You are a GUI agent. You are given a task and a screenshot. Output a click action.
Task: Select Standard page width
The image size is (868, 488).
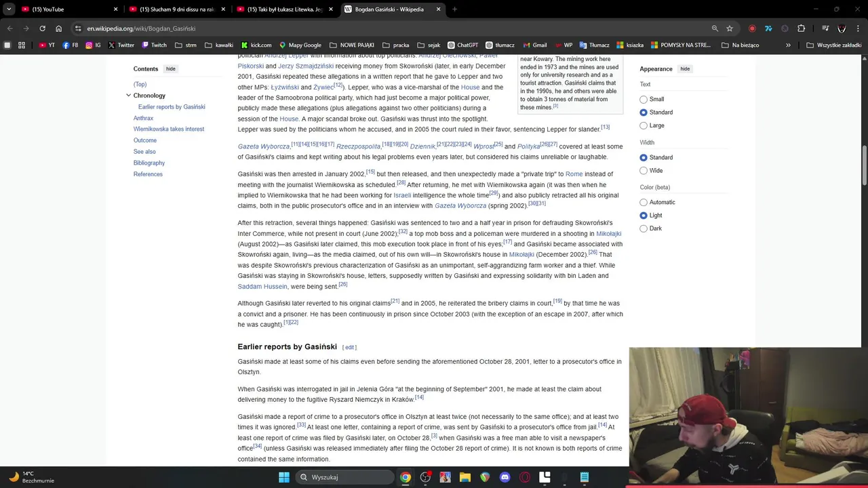[644, 157]
